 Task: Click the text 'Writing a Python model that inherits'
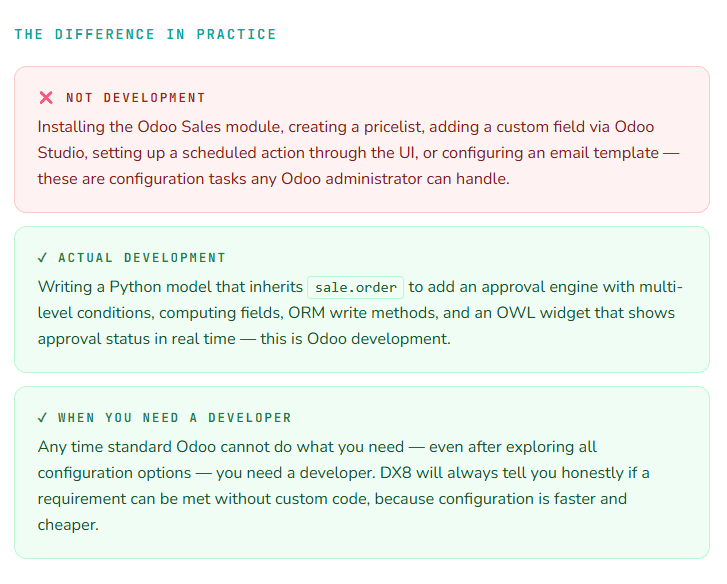[x=170, y=287]
